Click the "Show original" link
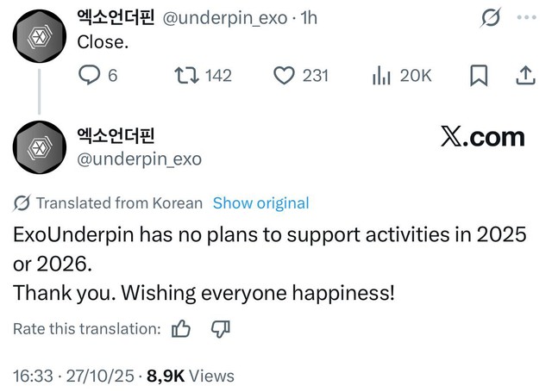The image size is (552, 392). click(x=260, y=203)
